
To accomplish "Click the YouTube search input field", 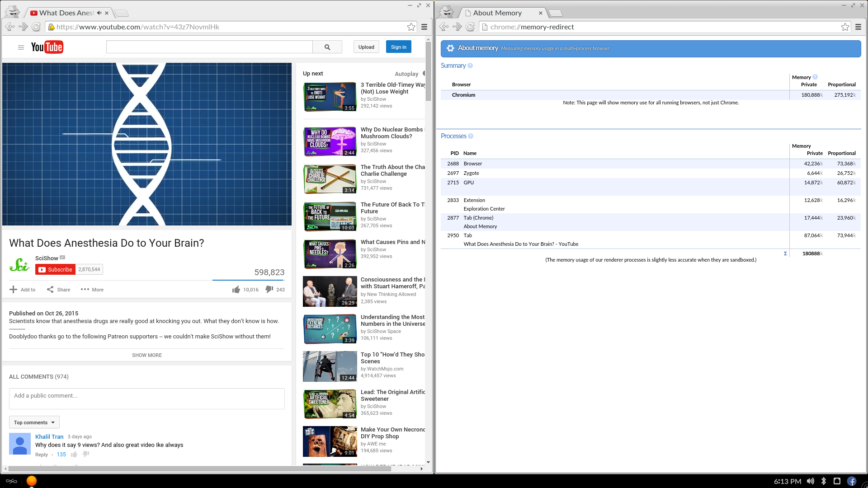I will [209, 47].
